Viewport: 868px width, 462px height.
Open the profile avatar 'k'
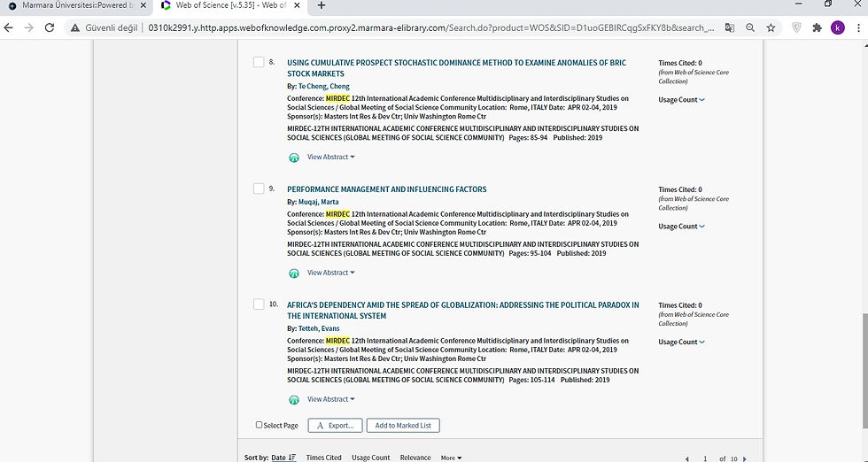pyautogui.click(x=838, y=27)
